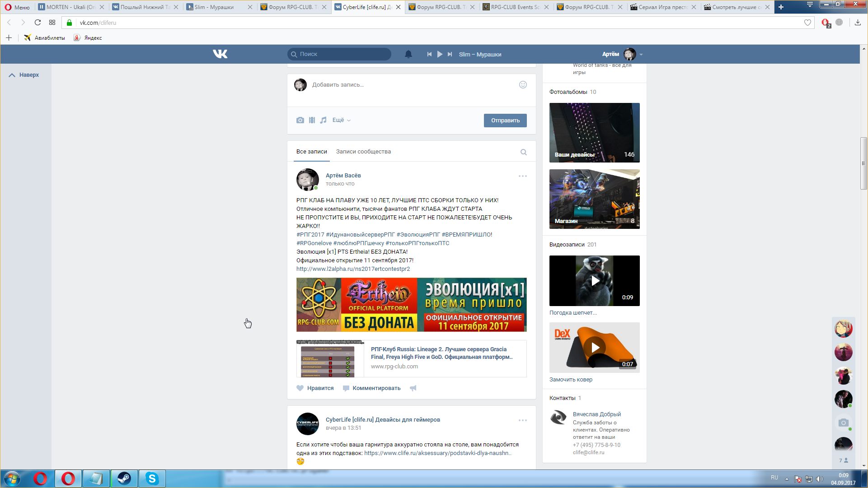
Task: Close the CyberLife browser tab
Action: (x=398, y=7)
